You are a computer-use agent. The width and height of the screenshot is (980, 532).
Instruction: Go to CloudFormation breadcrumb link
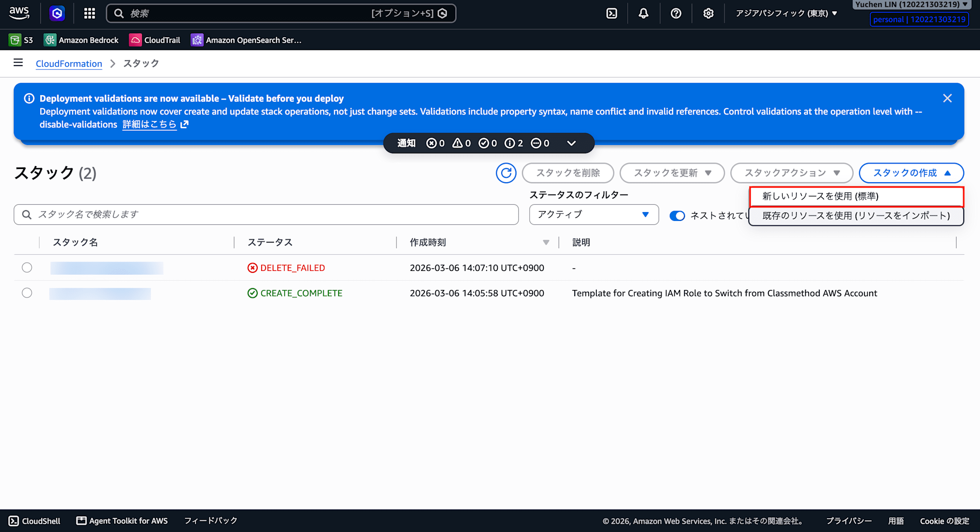pos(69,64)
